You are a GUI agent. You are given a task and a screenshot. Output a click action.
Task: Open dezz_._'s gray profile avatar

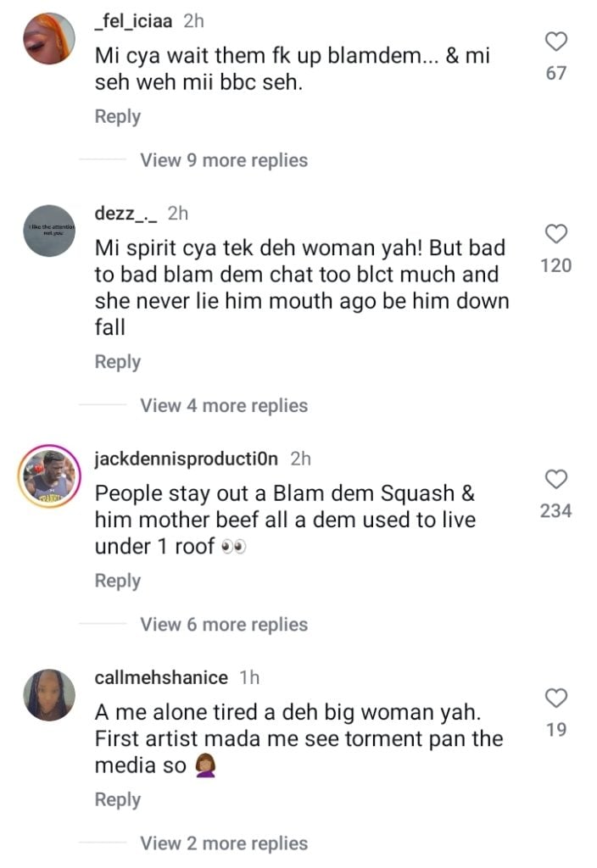pos(48,231)
